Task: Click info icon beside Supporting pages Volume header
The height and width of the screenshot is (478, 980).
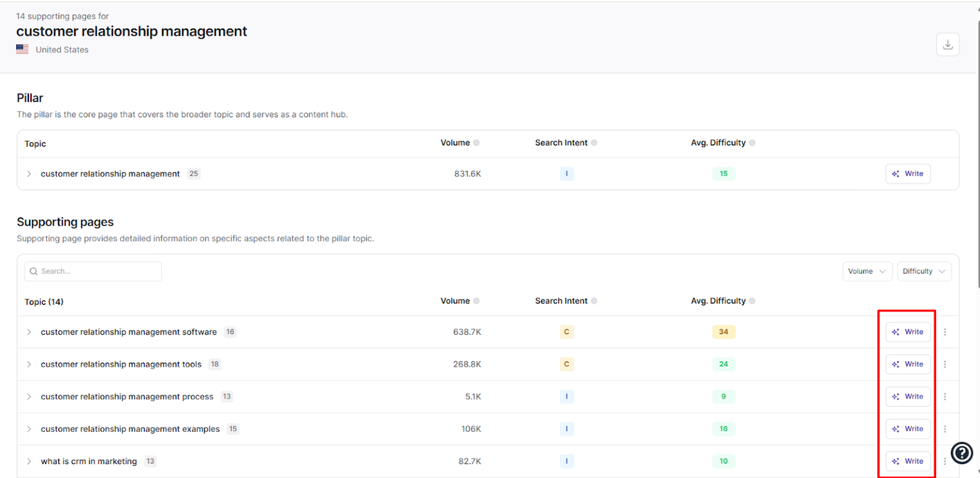Action: [476, 301]
